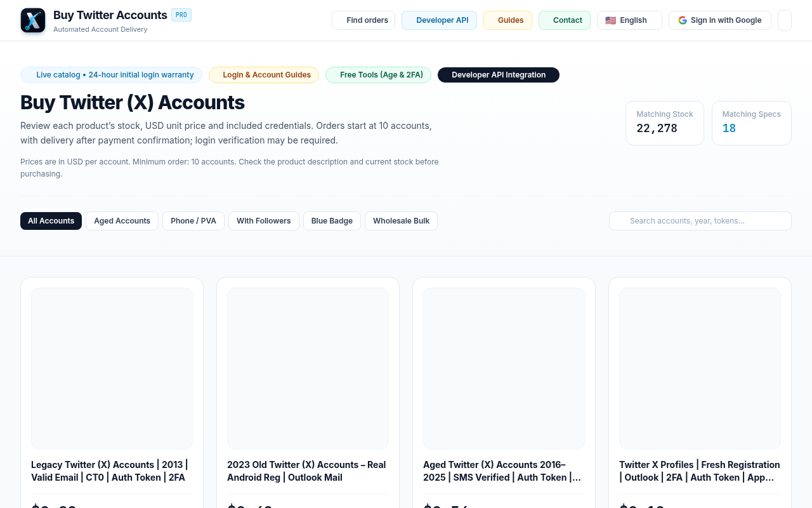Image resolution: width=812 pixels, height=508 pixels.
Task: Click the X logo icon in the header
Action: coord(33,20)
